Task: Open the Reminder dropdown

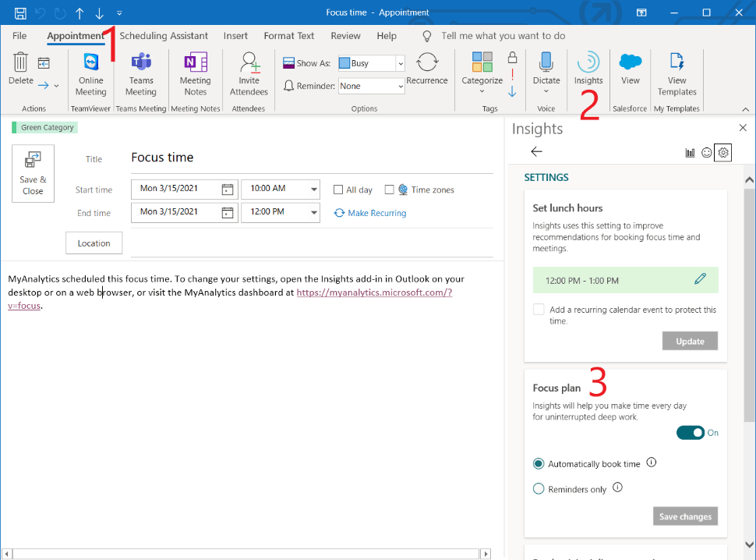Action: [x=398, y=86]
